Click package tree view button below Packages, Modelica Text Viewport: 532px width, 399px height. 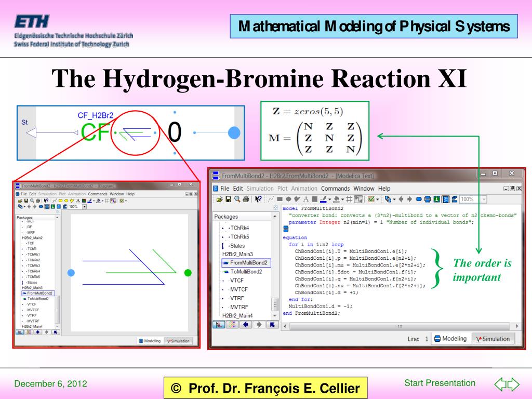tap(219, 325)
